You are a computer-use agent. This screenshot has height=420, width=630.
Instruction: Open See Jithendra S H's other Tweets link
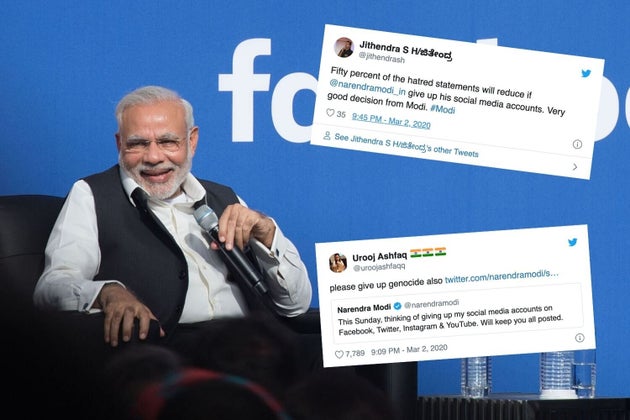coord(406,145)
